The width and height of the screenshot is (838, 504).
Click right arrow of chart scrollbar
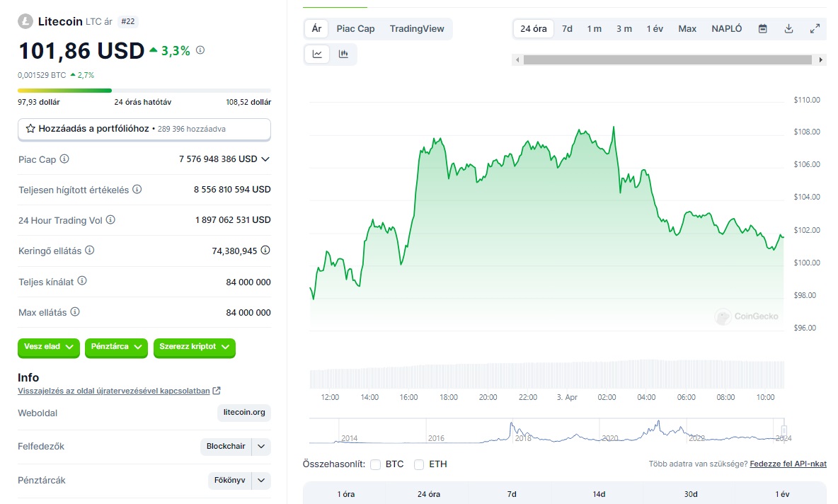821,60
